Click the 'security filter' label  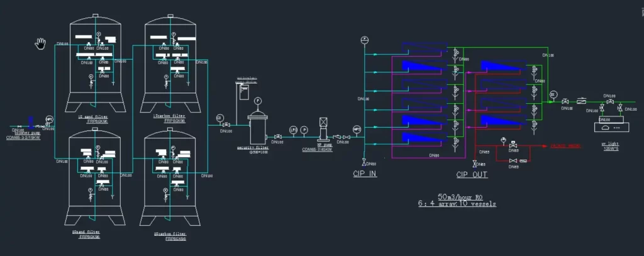click(x=253, y=147)
